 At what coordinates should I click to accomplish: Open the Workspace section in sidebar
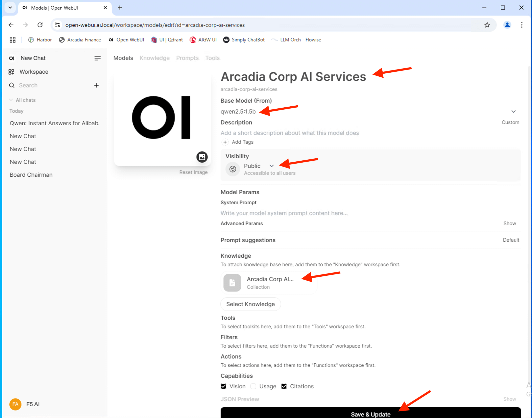(x=34, y=72)
